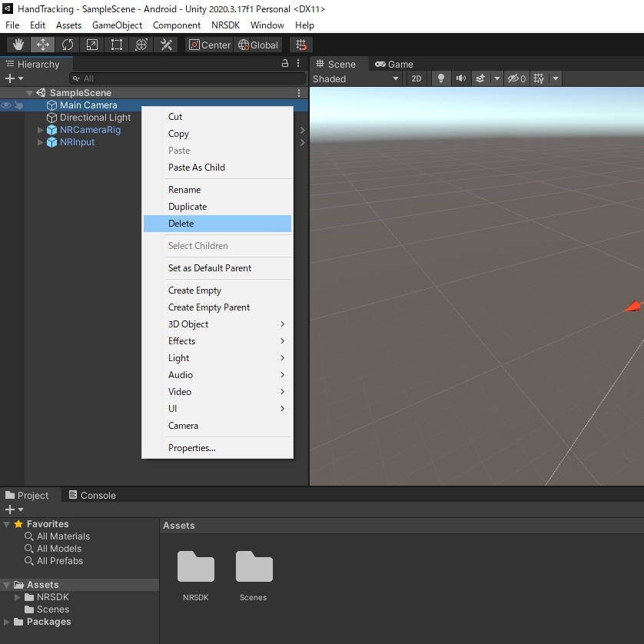
Task: Open the Shaded draw mode dropdown
Action: (355, 78)
